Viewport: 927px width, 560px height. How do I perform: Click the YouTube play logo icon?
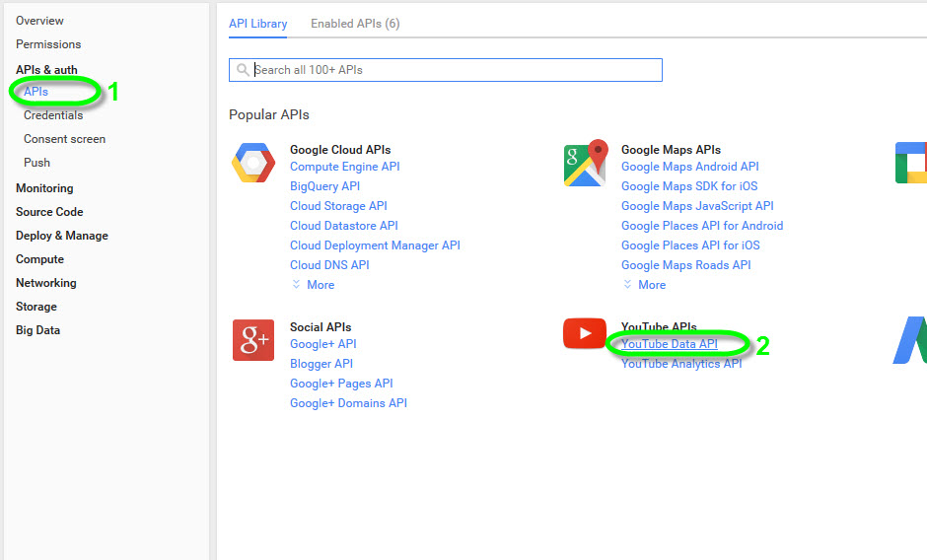[585, 333]
